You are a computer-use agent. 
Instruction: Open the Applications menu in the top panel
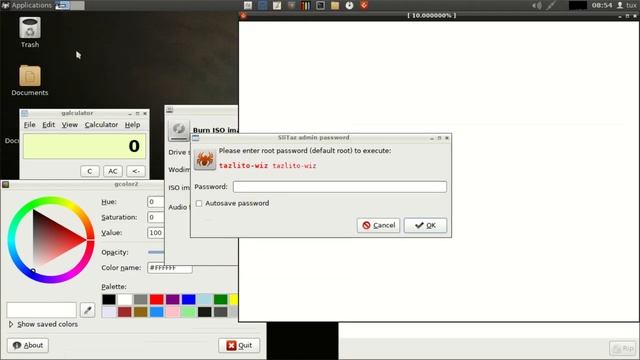(x=27, y=5)
